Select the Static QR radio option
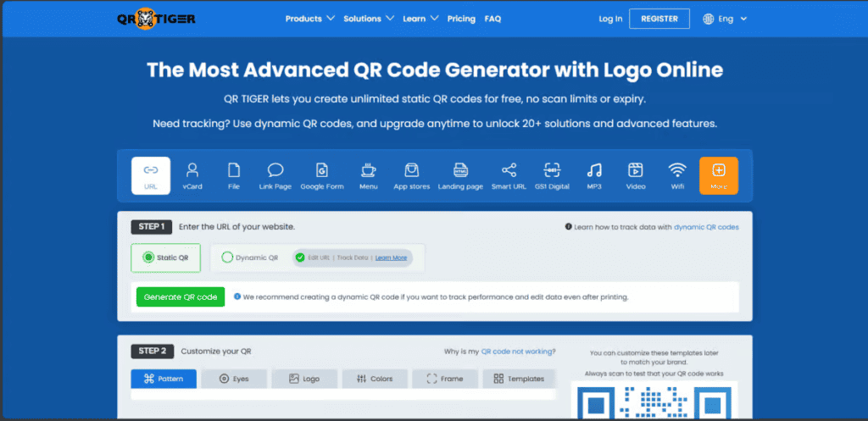Screen dimensions: 868x421 (166, 258)
